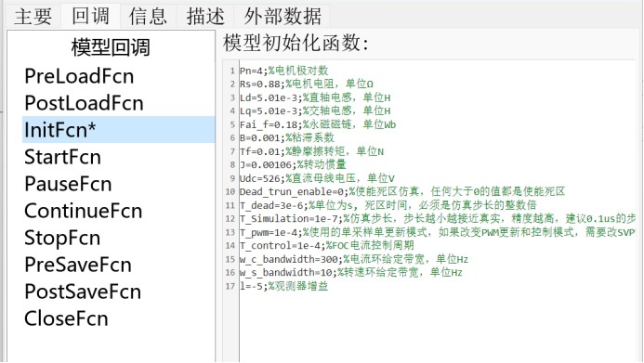
Task: Open the PreSaveFcn callback
Action: [x=78, y=265]
